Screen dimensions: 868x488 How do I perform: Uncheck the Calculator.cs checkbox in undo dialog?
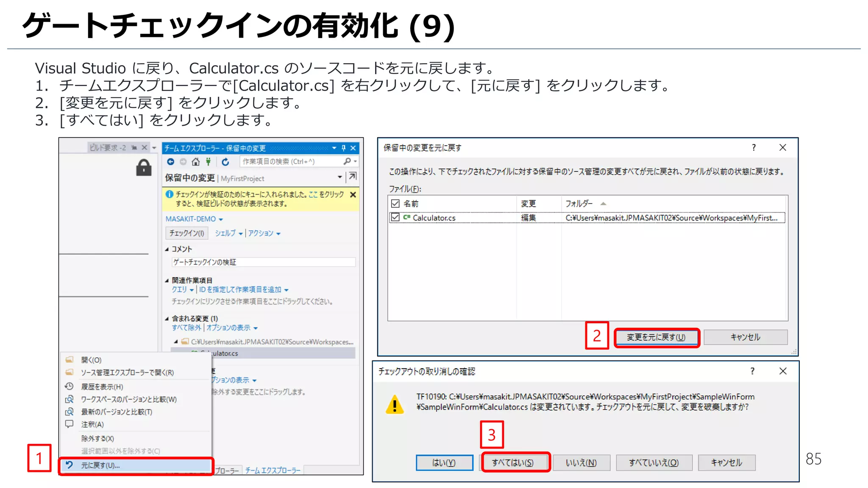click(395, 217)
